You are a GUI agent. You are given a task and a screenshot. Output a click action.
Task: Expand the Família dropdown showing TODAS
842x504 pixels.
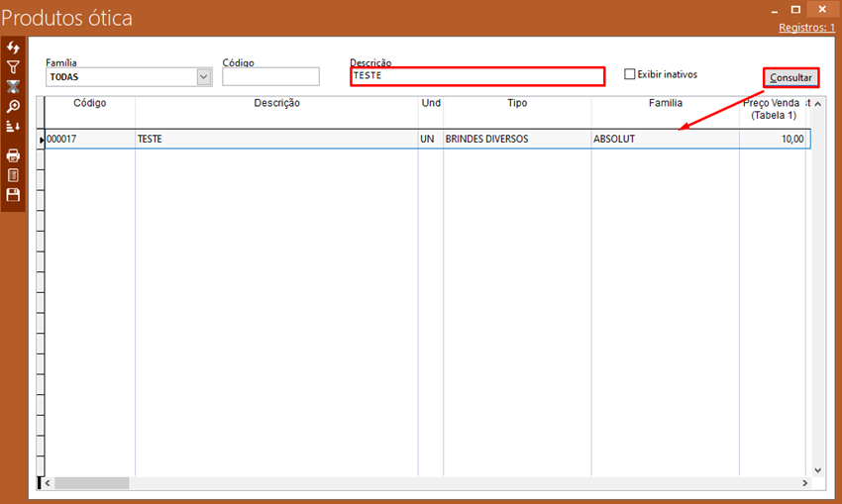tap(204, 76)
